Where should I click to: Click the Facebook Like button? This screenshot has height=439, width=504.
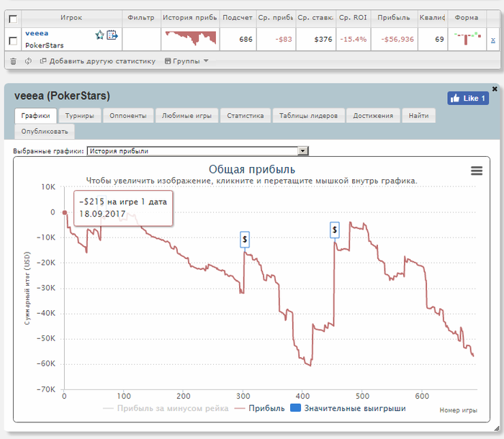tap(468, 99)
